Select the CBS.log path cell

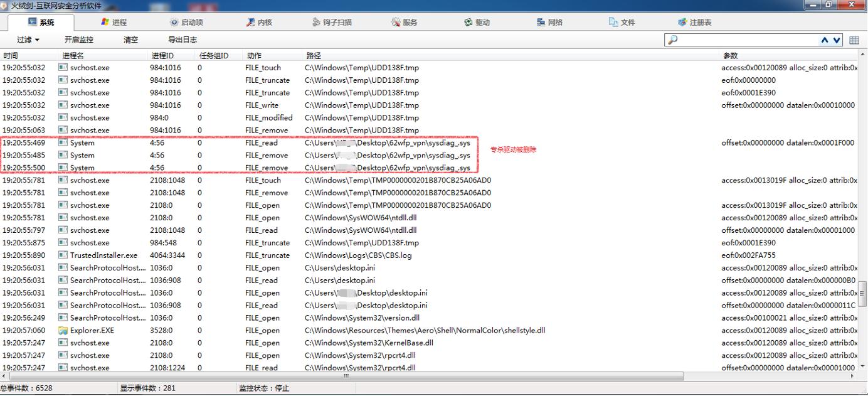358,255
